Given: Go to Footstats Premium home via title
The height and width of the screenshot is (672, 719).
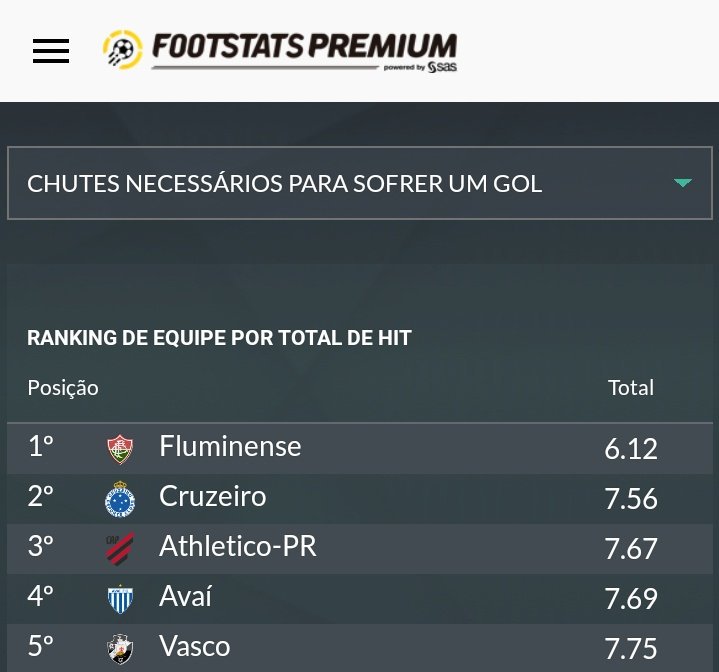Looking at the screenshot, I should 304,48.
